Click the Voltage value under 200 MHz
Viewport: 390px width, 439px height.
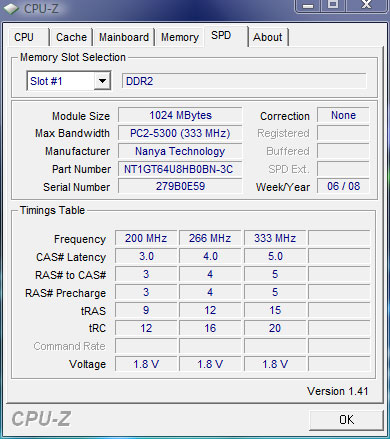coord(146,364)
